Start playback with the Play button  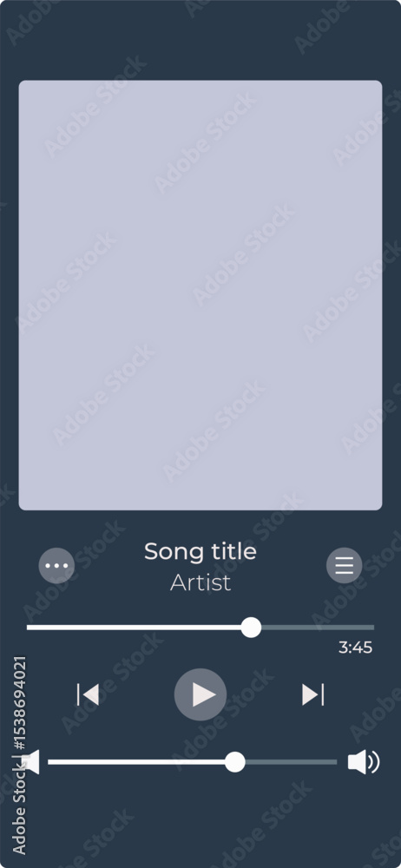point(200,694)
